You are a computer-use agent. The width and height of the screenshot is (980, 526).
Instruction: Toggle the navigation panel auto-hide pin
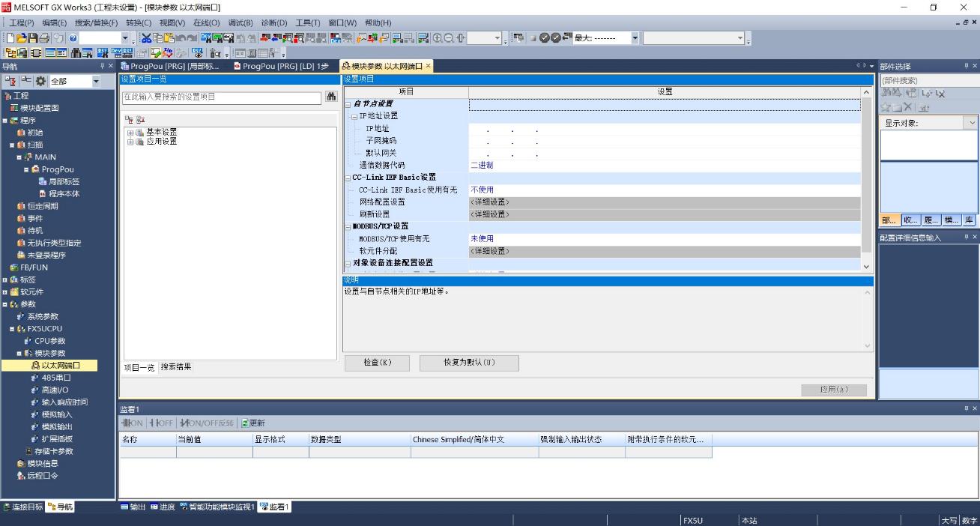point(103,66)
